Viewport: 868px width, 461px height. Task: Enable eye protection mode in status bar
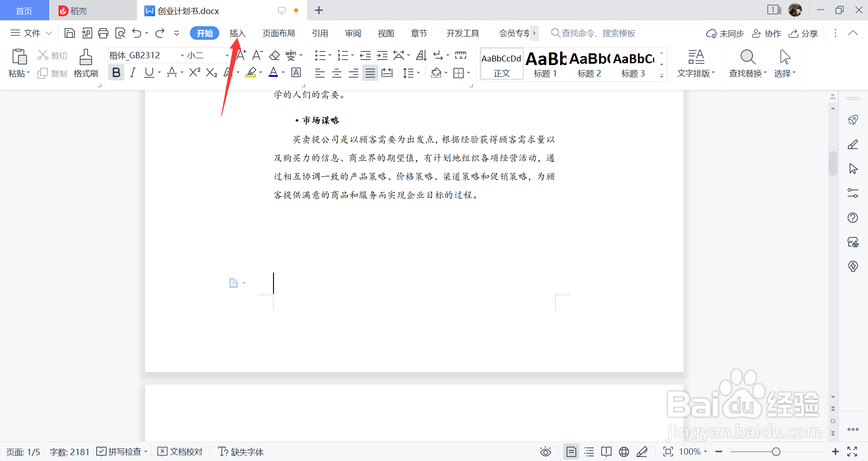[545, 451]
